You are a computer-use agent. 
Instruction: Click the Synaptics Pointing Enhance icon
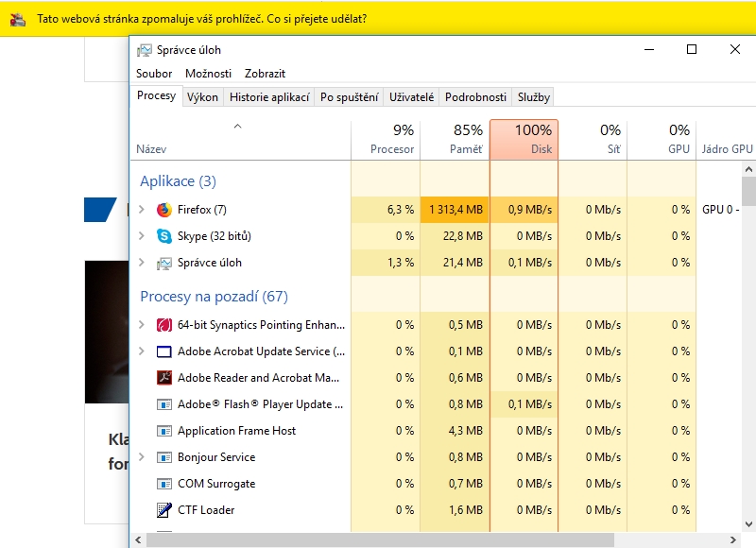(x=163, y=325)
